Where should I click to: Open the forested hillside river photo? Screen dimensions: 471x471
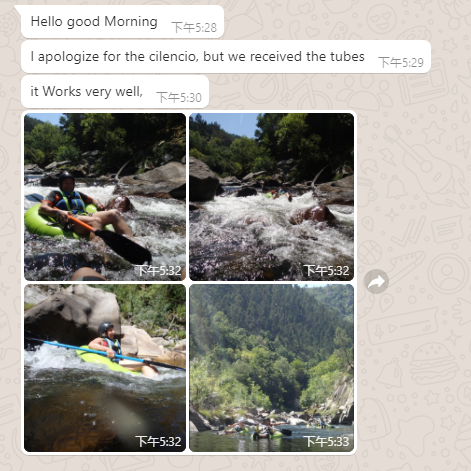tap(272, 368)
